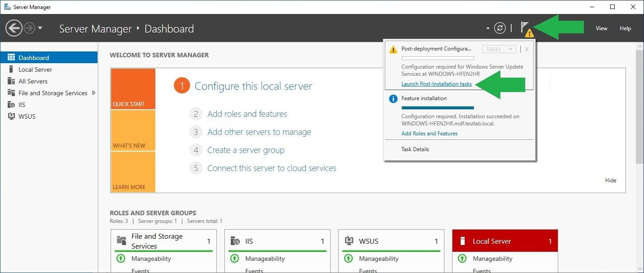Click Manageability status icon in WSUS tile

[x=348, y=259]
